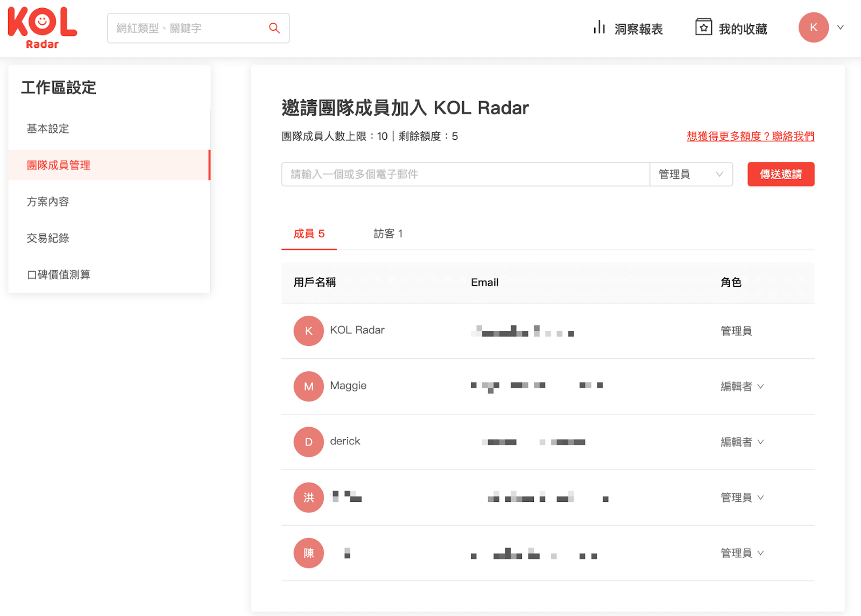861x616 pixels.
Task: Click the invite email input field
Action: pos(465,174)
